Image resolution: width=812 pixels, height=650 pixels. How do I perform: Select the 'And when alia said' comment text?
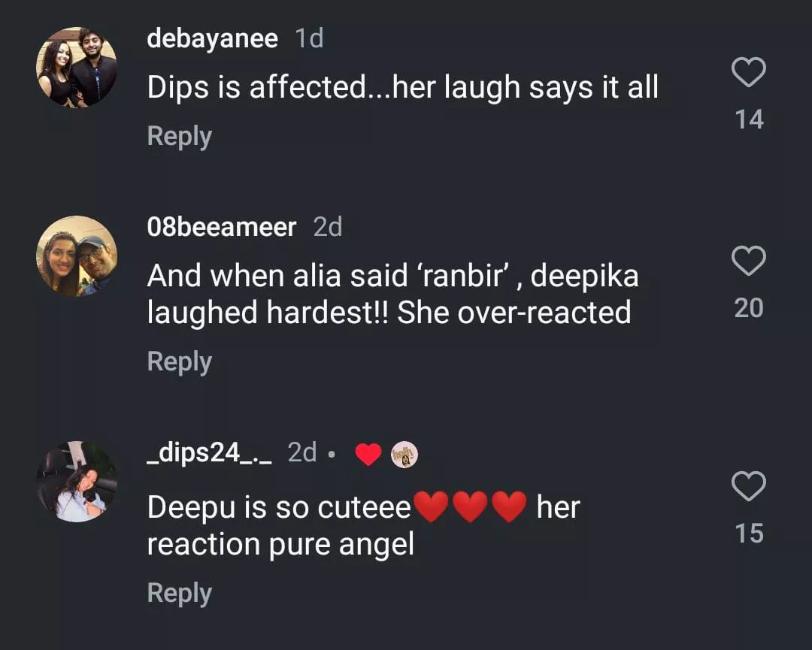click(391, 295)
